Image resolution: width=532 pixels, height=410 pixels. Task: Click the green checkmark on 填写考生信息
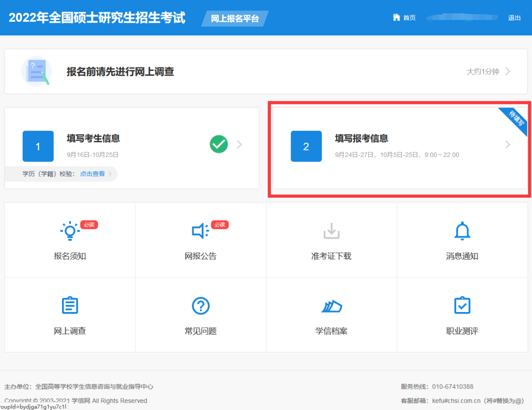tap(219, 144)
